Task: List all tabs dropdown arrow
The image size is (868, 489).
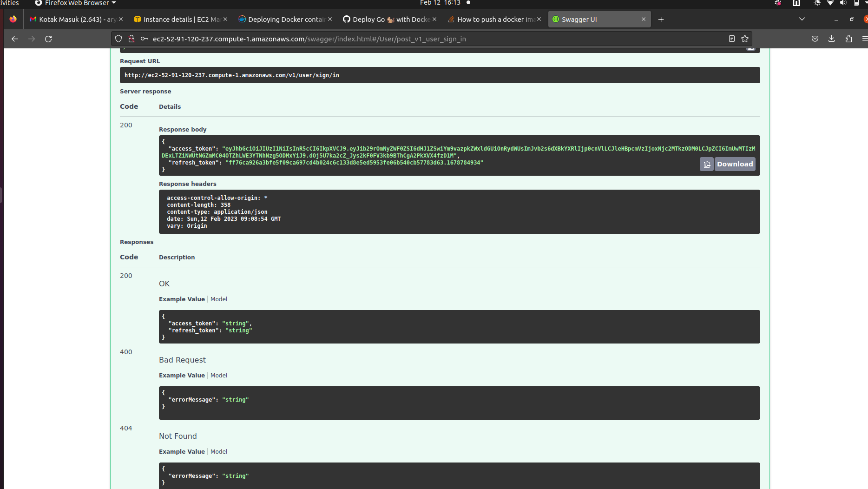Action: point(802,20)
